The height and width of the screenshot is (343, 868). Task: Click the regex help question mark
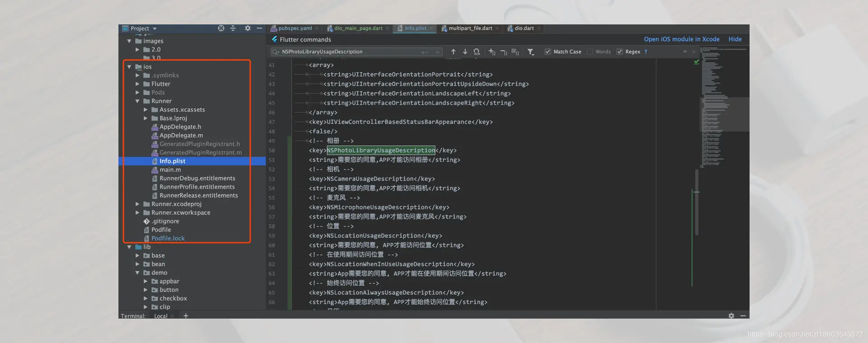click(x=646, y=52)
